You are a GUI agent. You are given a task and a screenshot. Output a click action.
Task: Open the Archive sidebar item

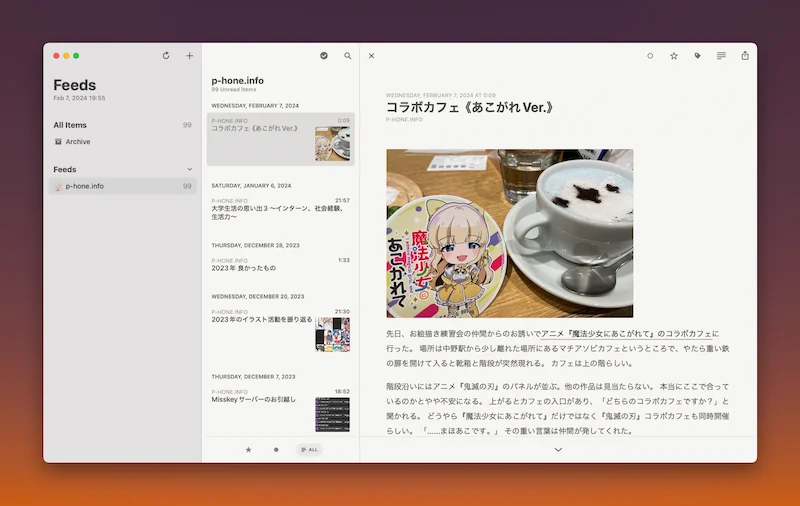click(77, 142)
